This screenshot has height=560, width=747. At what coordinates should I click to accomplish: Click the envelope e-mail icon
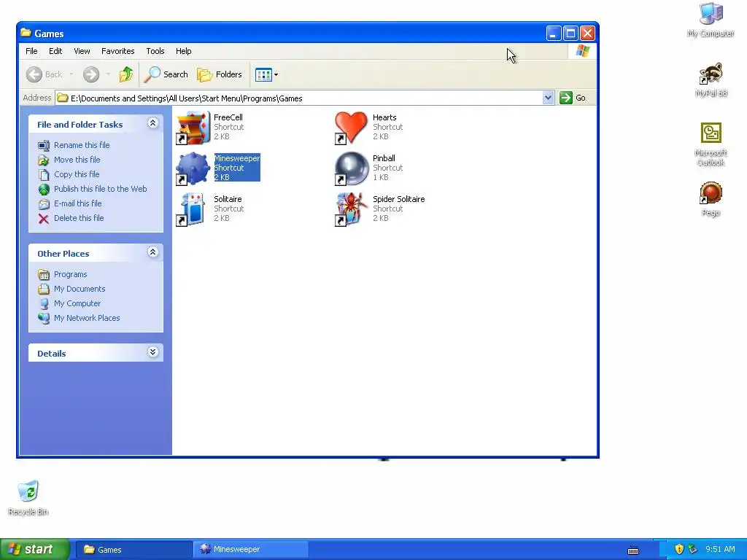pyautogui.click(x=44, y=204)
